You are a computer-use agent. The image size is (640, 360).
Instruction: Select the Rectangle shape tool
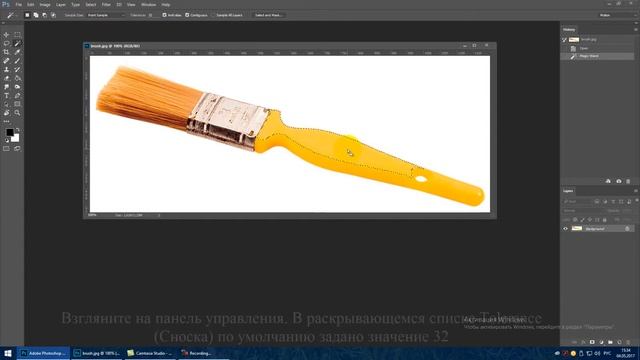coord(17,104)
